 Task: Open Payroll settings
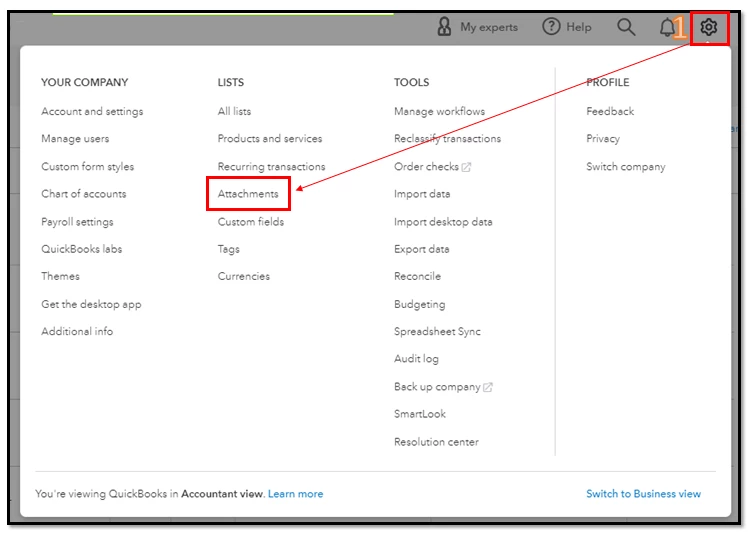(x=77, y=222)
